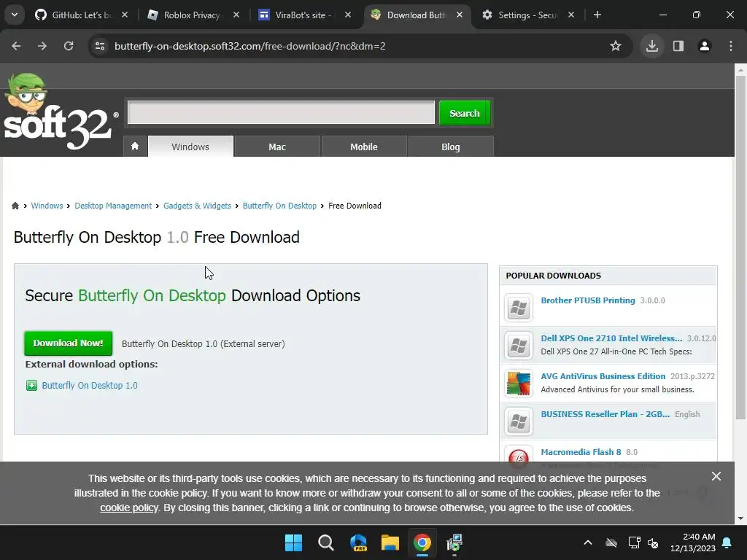Open Windows breadcrumb link
Image resolution: width=747 pixels, height=560 pixels.
47,206
